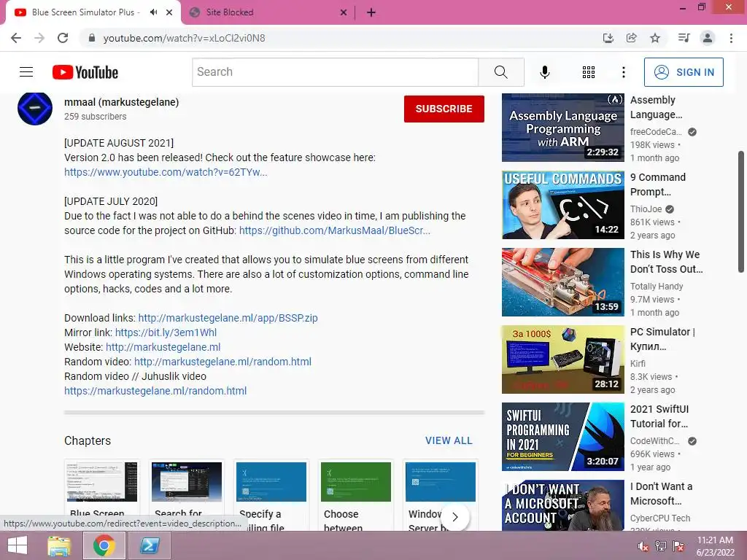Open SwiftUI Programming in 2021 thumbnail
Viewport: 747px width, 560px height.
(562, 437)
